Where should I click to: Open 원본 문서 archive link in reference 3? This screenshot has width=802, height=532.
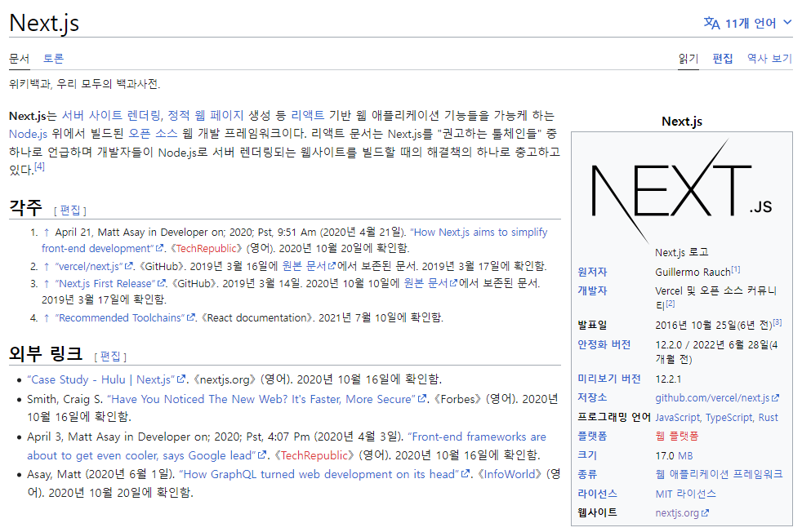430,284
